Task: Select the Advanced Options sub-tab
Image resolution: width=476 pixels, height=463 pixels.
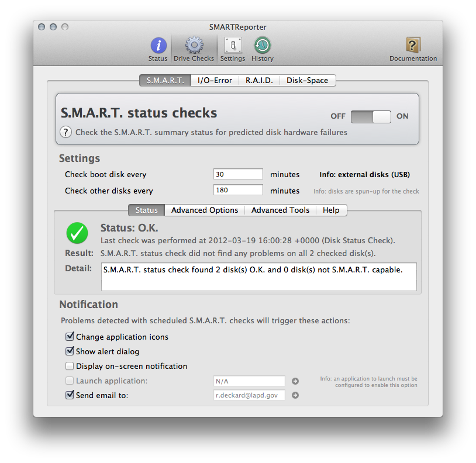Action: [205, 210]
